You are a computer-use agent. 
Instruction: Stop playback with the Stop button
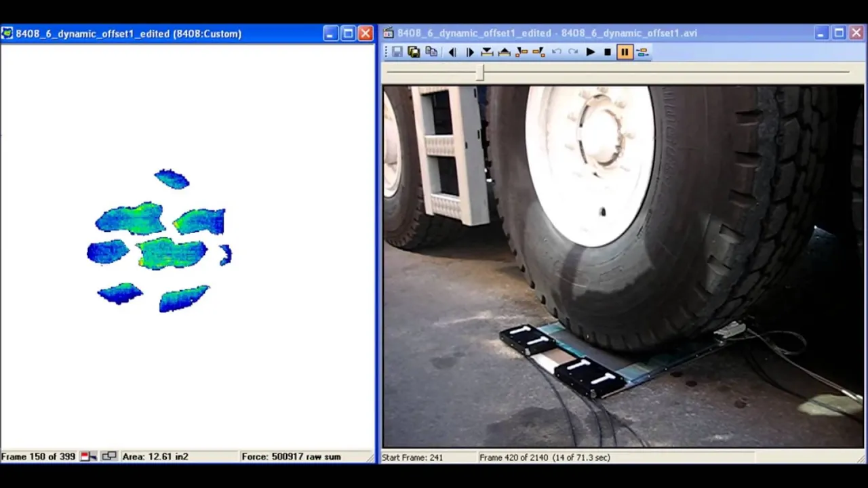tap(608, 52)
